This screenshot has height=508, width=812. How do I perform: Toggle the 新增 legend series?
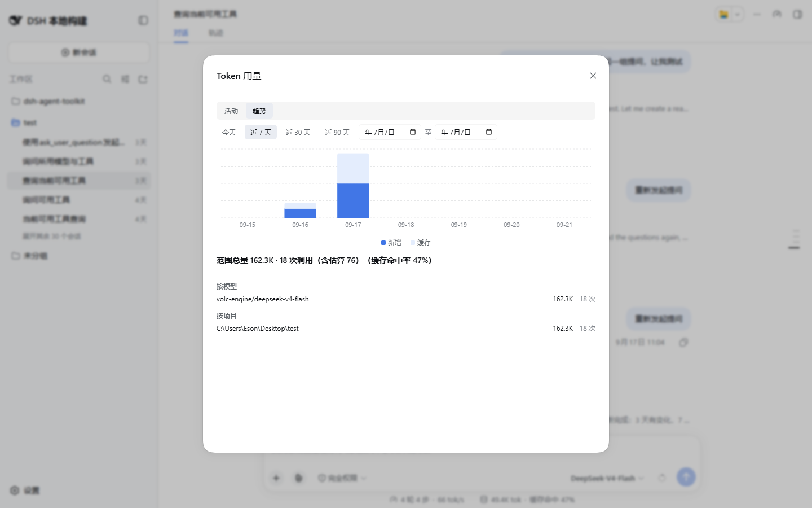[391, 243]
